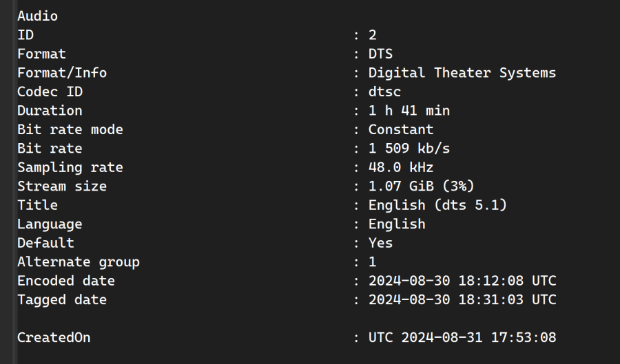620x364 pixels.
Task: Click the Tagged date timestamp value
Action: click(x=462, y=299)
